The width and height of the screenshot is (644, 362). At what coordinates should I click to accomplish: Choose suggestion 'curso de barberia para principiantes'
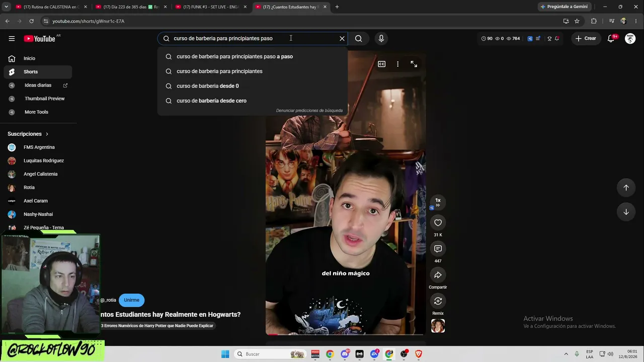(253, 71)
